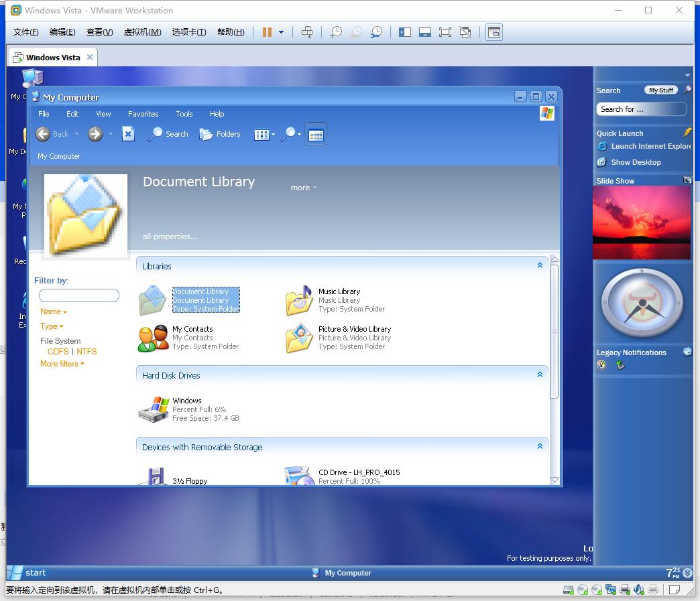Click the Back navigation arrow
Screen dimensions: 700x601
[43, 134]
